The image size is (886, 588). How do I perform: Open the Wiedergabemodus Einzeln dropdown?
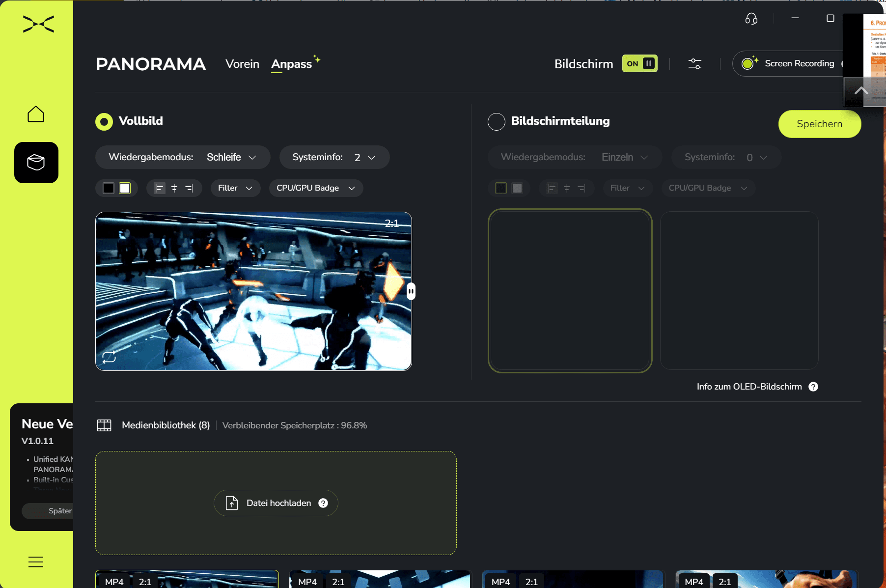click(575, 157)
